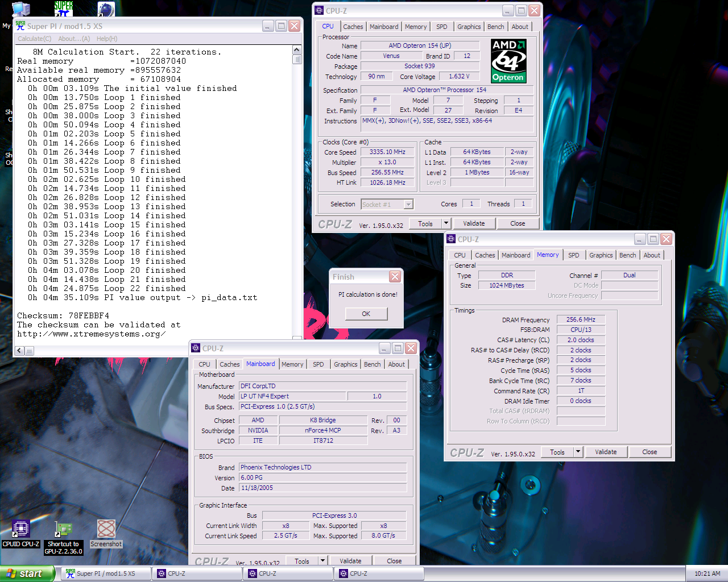Click the Core Voltage value 1.632 V
728x582 pixels.
459,77
